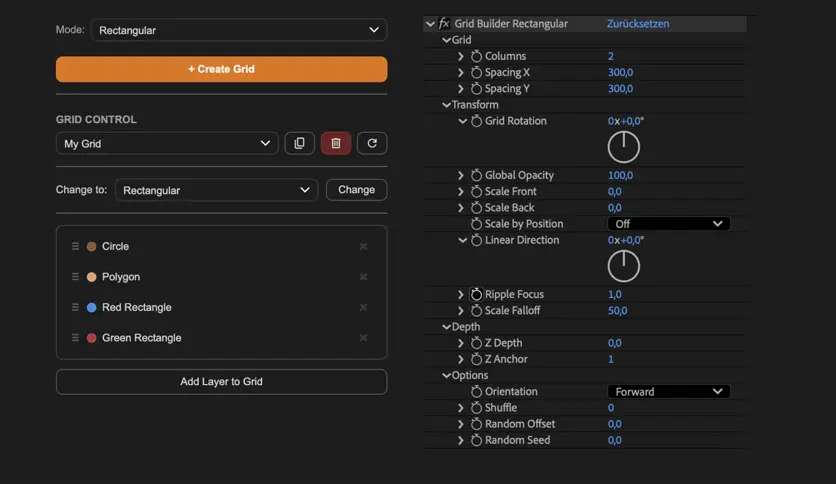Click drag handle icon of Polygon row
This screenshot has width=836, height=484.
[x=75, y=277]
